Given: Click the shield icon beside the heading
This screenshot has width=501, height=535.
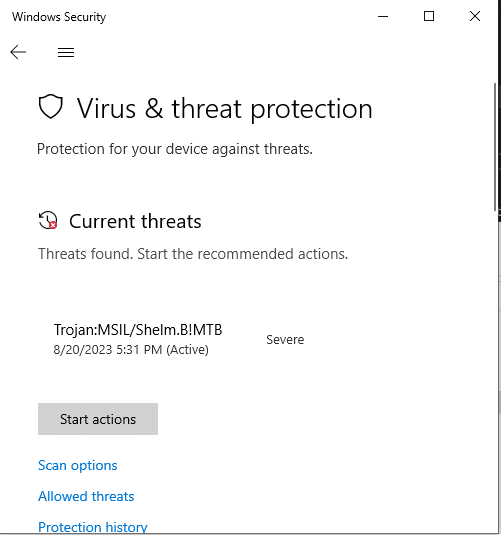Looking at the screenshot, I should 51,106.
